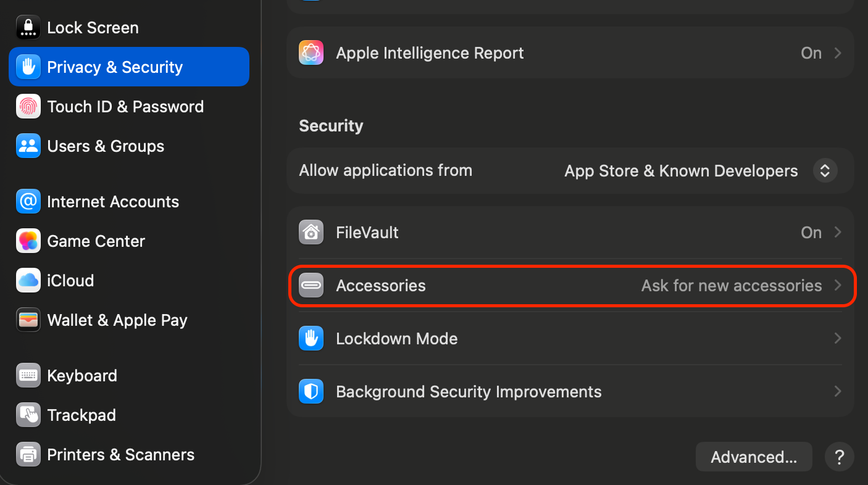Click the Background Security Improvements shield icon
868x485 pixels.
[311, 392]
